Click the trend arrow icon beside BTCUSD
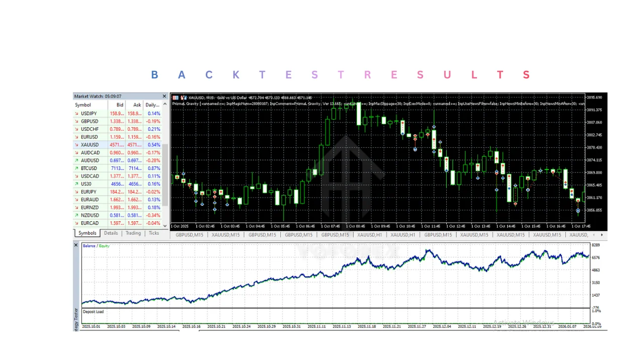The height and width of the screenshot is (362, 644). (76, 168)
